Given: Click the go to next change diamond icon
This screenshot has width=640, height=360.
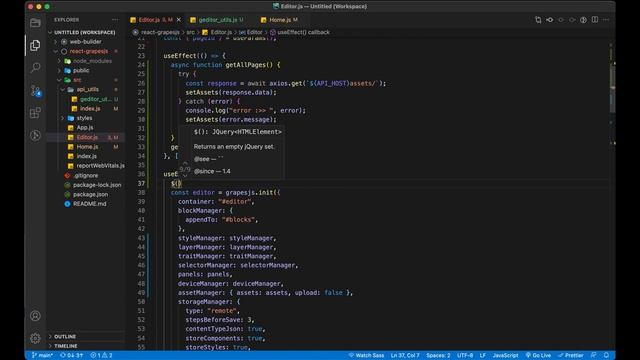Looking at the screenshot, I should pyautogui.click(x=572, y=20).
